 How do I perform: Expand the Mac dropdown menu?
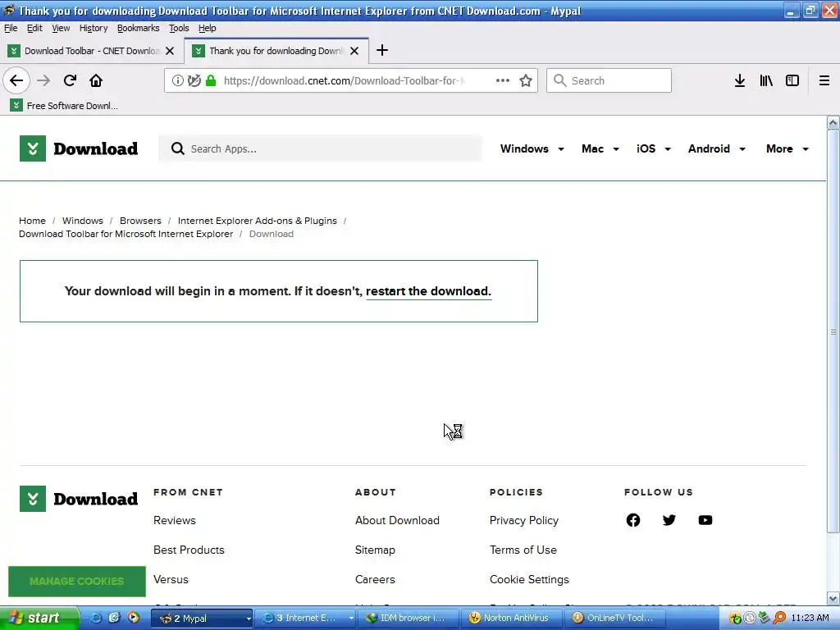click(600, 149)
